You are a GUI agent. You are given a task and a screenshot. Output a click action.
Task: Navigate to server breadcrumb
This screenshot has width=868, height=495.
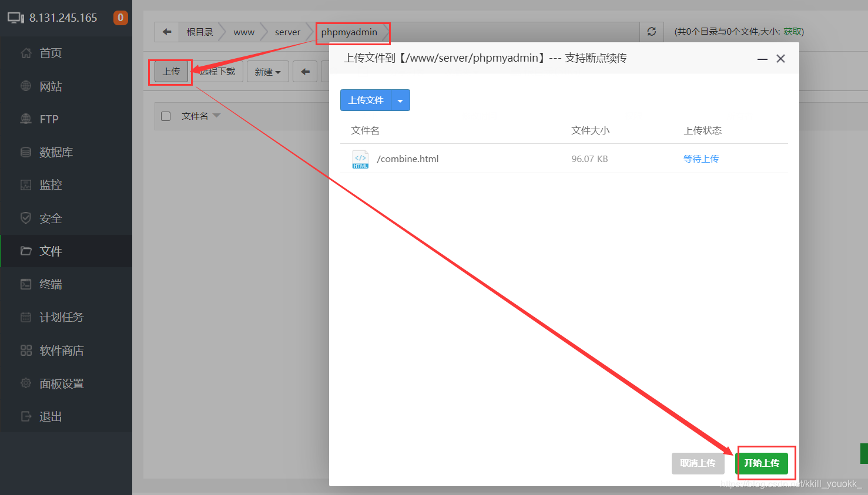pyautogui.click(x=287, y=32)
